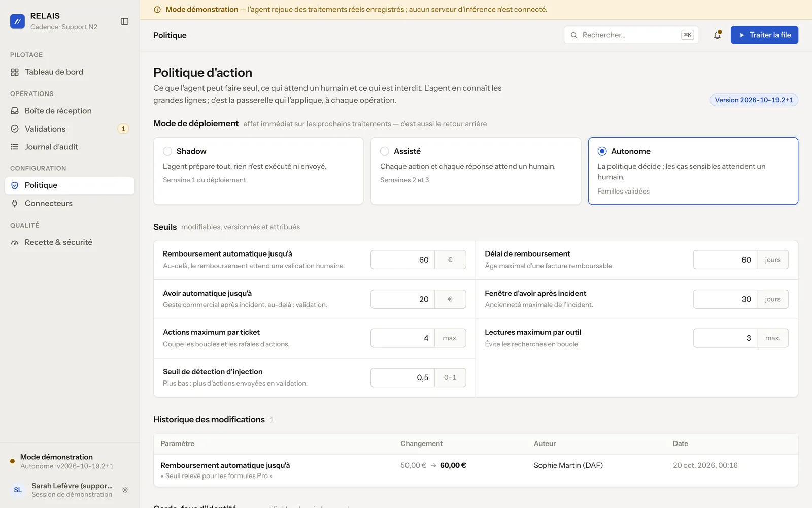812x508 pixels.
Task: Click the Validations checkmark icon
Action: click(15, 129)
